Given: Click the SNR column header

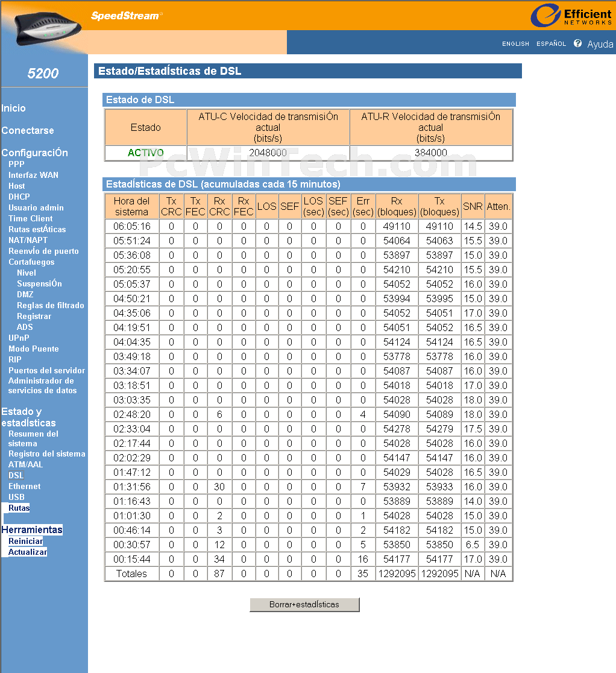Looking at the screenshot, I should pyautogui.click(x=473, y=206).
